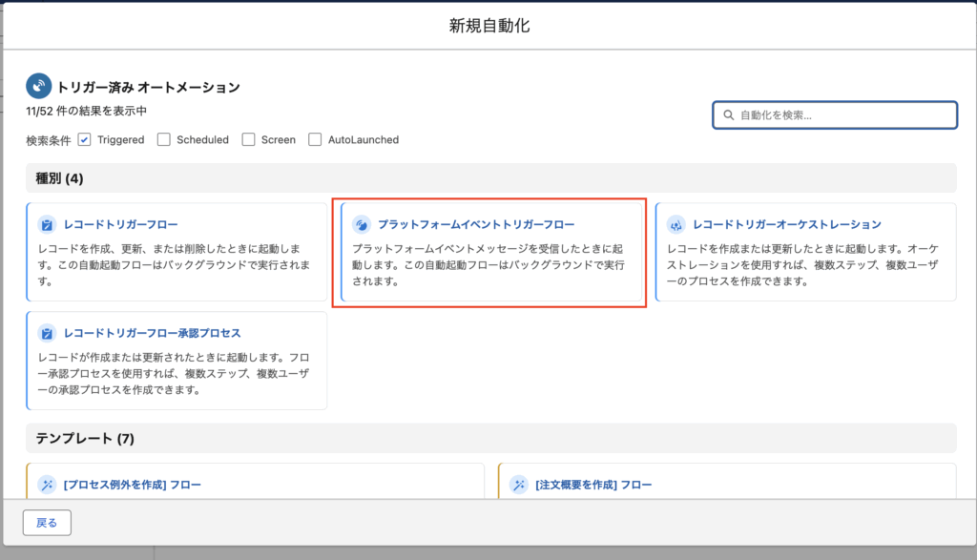Pick the [注文概要を作成] フロー template

[x=593, y=485]
